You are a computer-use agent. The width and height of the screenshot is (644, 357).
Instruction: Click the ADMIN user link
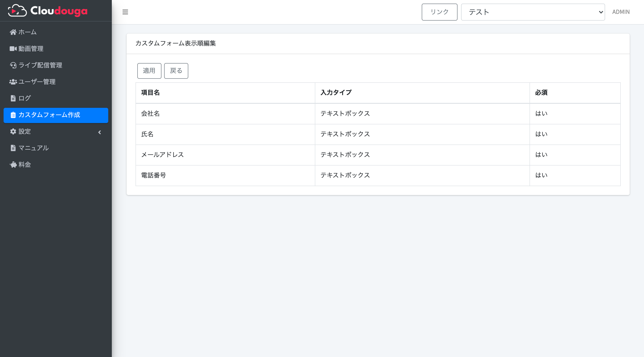click(x=621, y=12)
